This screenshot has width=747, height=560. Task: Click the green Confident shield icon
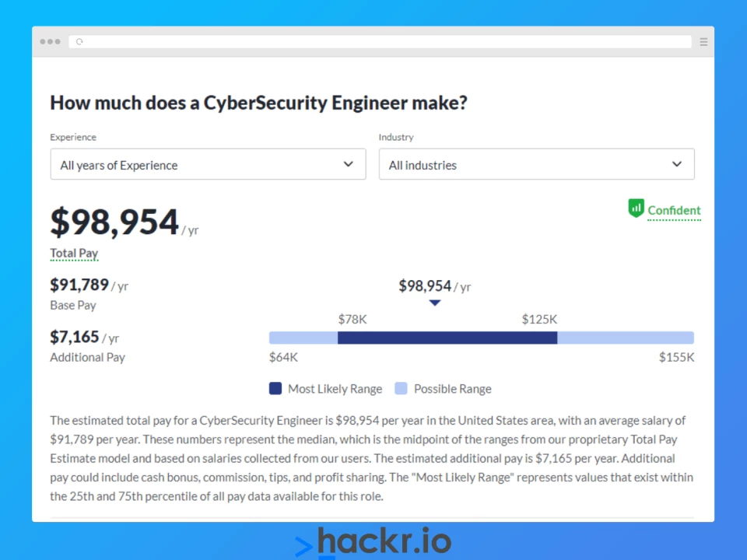pos(636,208)
